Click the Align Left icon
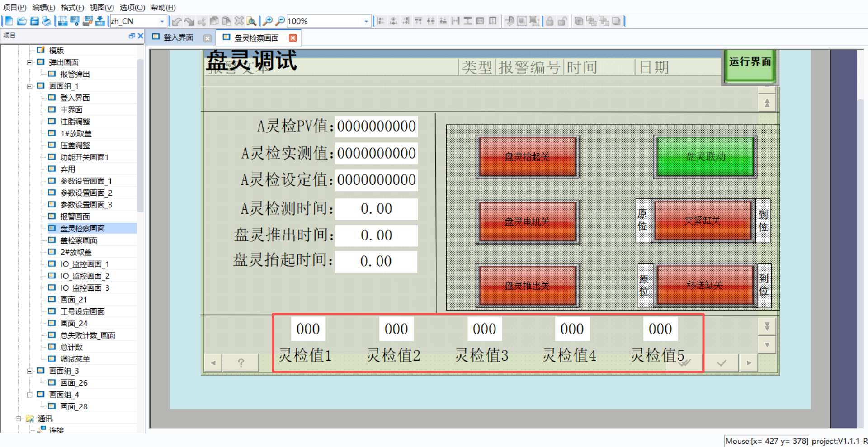The image size is (868, 447). tap(381, 21)
